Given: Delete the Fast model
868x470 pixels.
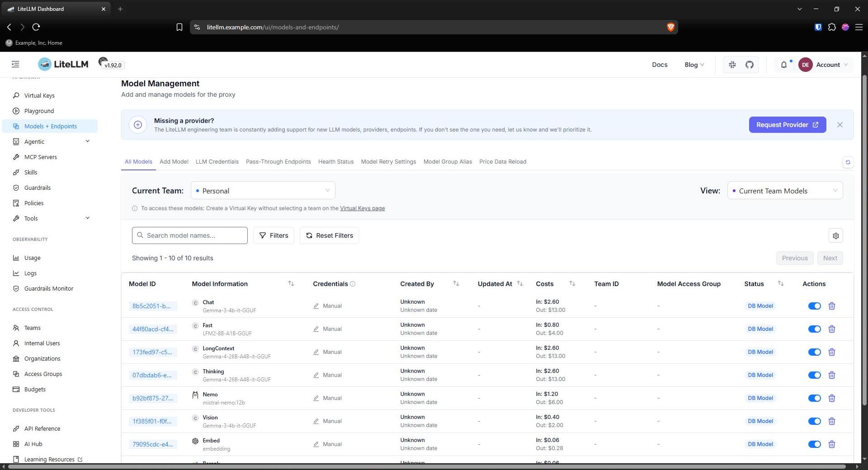Looking at the screenshot, I should [831, 329].
